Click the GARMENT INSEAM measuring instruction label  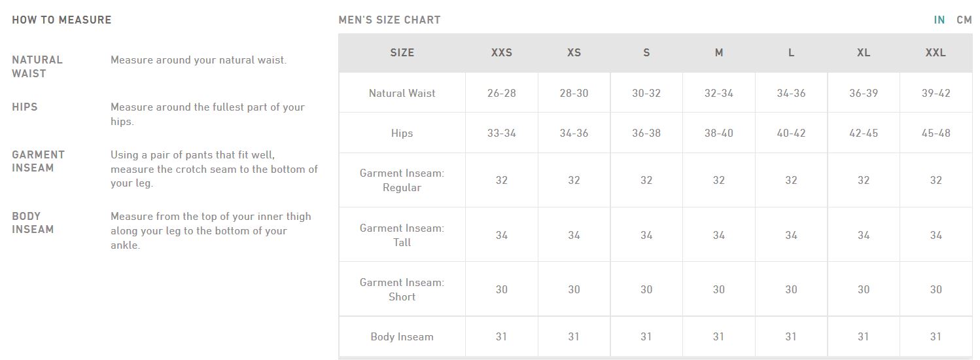38,161
